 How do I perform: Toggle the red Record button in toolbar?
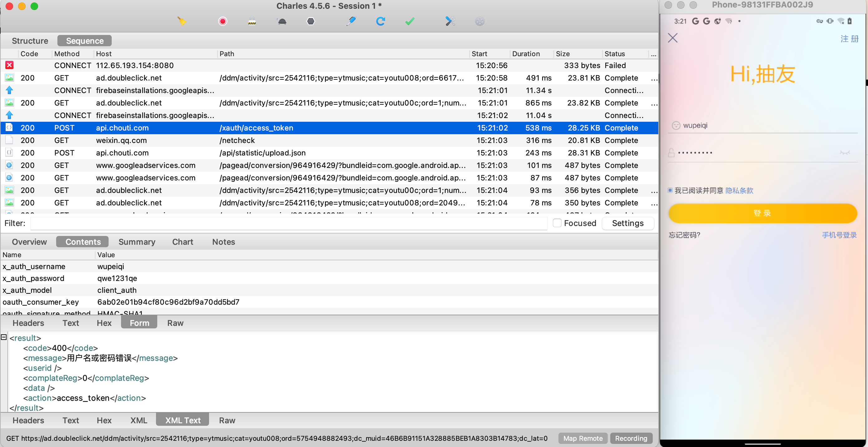pos(222,21)
